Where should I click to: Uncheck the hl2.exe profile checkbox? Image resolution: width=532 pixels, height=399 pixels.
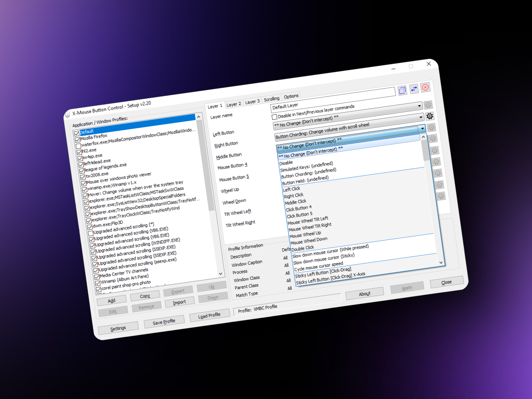(79, 152)
